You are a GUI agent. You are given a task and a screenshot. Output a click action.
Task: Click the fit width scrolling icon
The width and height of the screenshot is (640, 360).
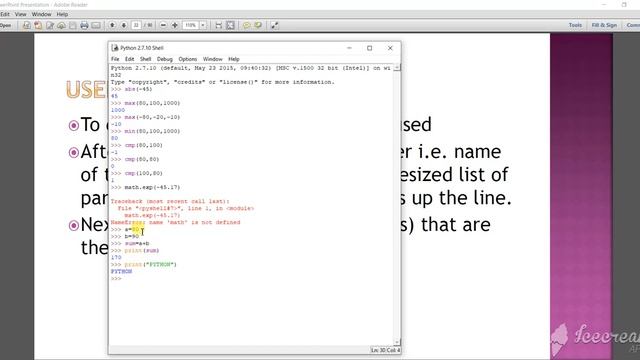point(219,25)
